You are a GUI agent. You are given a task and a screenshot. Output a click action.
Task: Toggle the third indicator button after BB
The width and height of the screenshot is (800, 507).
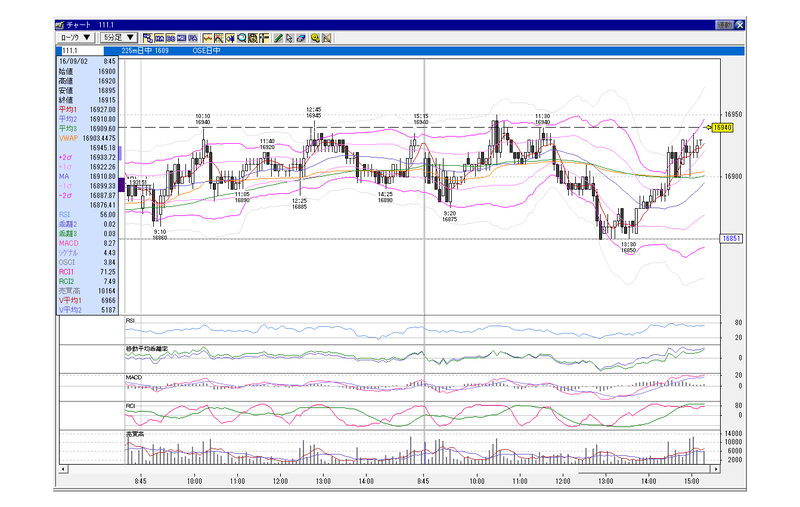pyautogui.click(x=182, y=38)
